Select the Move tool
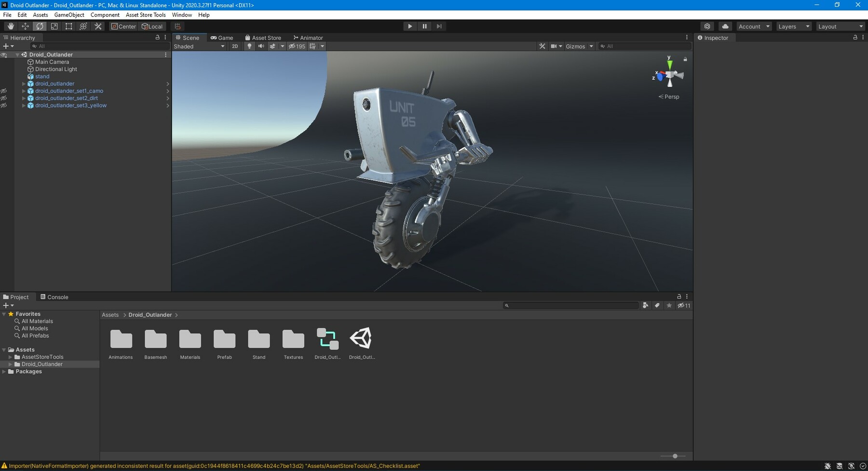The height and width of the screenshot is (471, 868). 25,27
